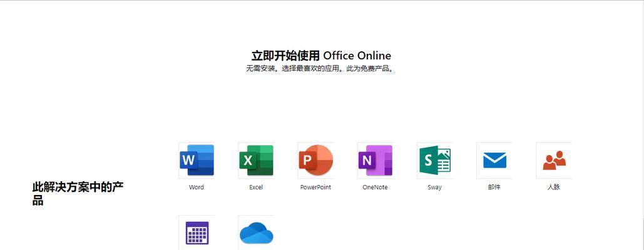This screenshot has height=250, width=644.
Task: Click the orange People contacts icon
Action: [x=554, y=161]
